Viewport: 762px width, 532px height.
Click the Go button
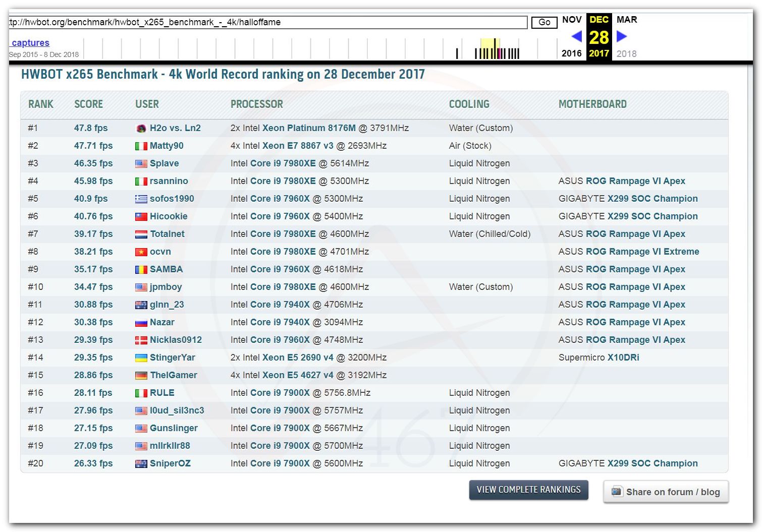(x=544, y=22)
